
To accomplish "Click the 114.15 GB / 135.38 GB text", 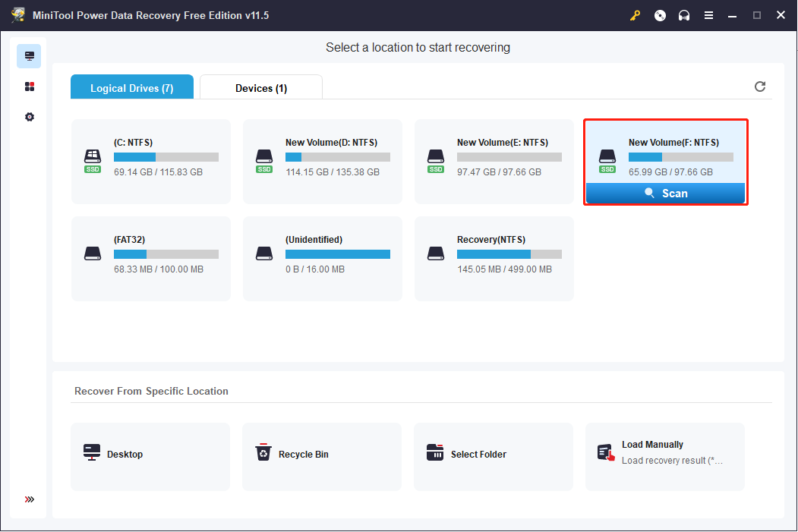I will [x=333, y=172].
